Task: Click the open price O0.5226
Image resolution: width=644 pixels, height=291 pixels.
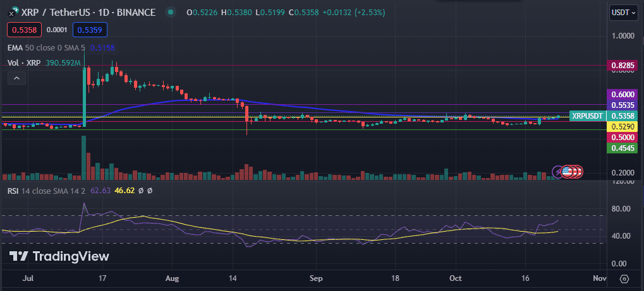Action: pos(203,13)
